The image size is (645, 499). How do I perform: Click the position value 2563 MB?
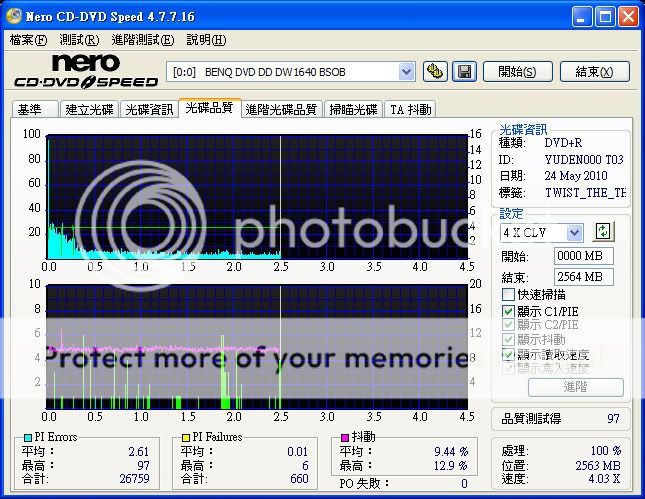(x=598, y=465)
